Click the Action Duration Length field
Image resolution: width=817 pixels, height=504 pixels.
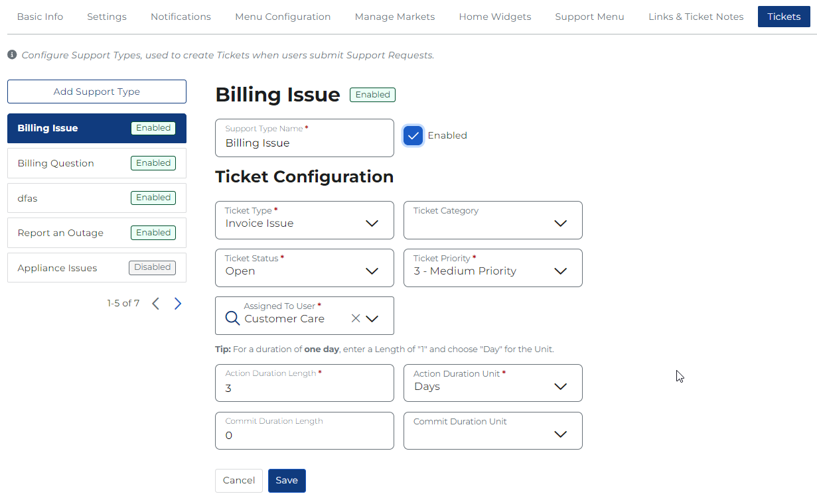tap(305, 387)
